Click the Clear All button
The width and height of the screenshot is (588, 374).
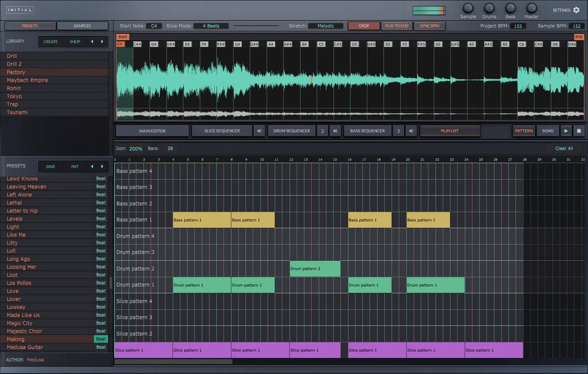564,148
